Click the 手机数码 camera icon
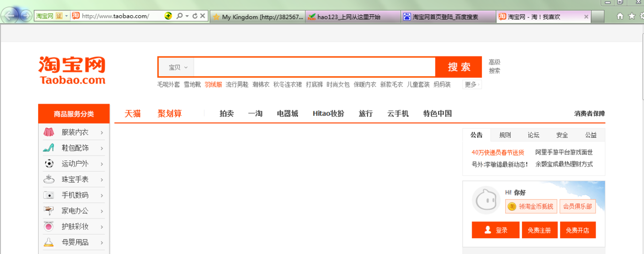This screenshot has height=254, width=644. click(49, 195)
